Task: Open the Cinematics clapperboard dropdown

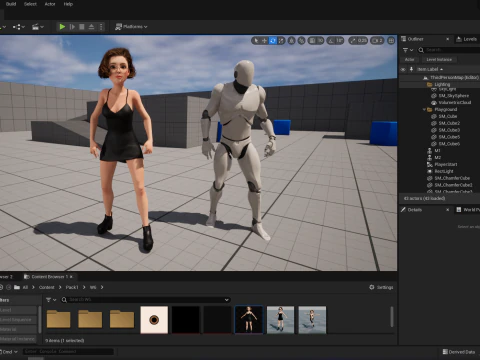Action: pyautogui.click(x=37, y=27)
